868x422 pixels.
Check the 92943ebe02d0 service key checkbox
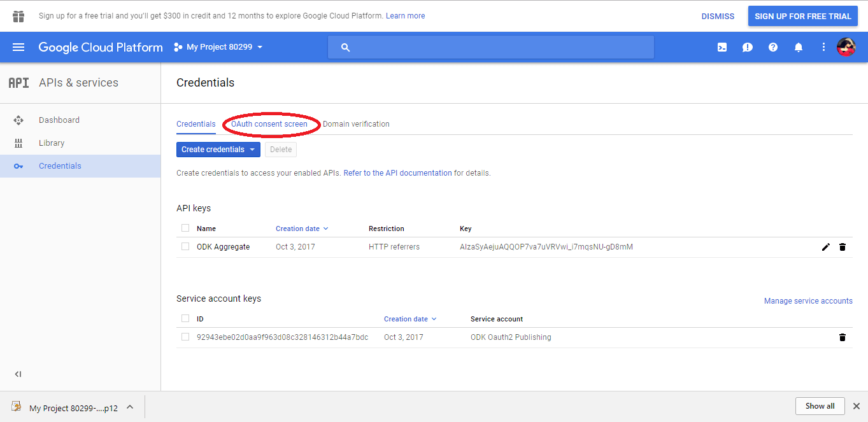pos(185,337)
